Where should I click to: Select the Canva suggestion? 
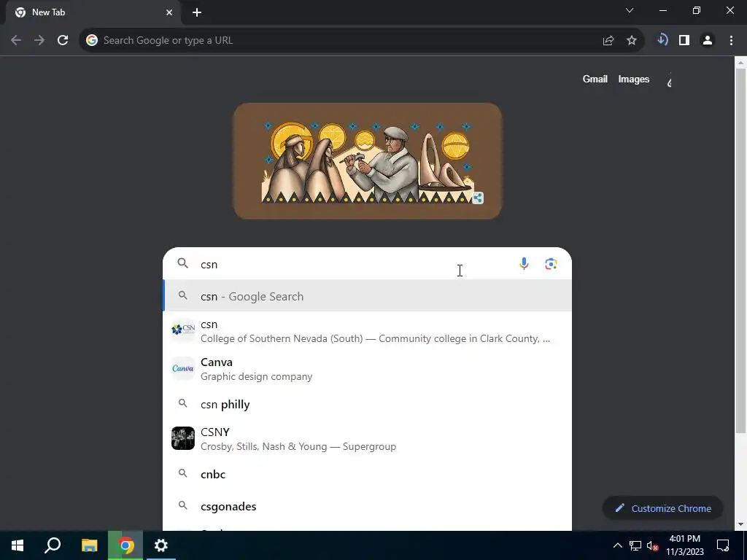pos(368,369)
